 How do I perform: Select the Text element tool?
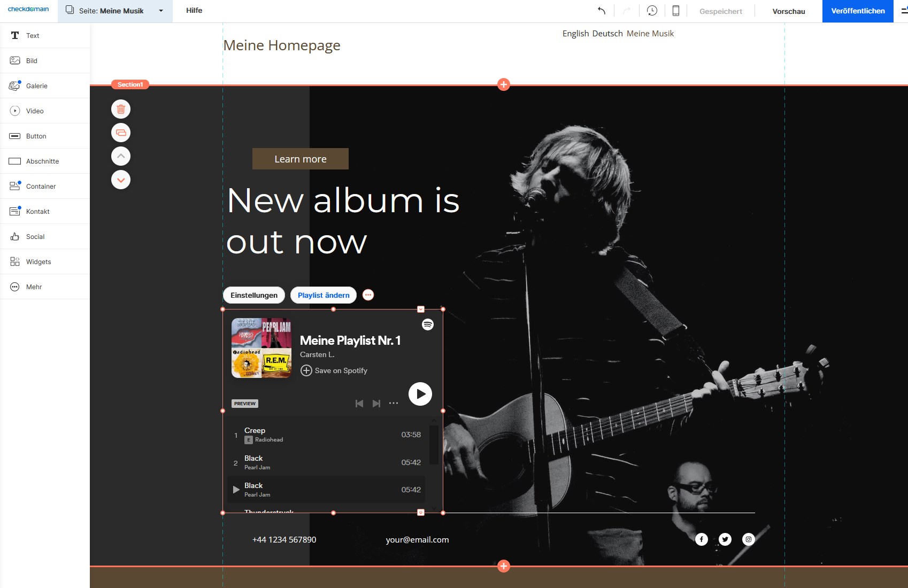[32, 35]
